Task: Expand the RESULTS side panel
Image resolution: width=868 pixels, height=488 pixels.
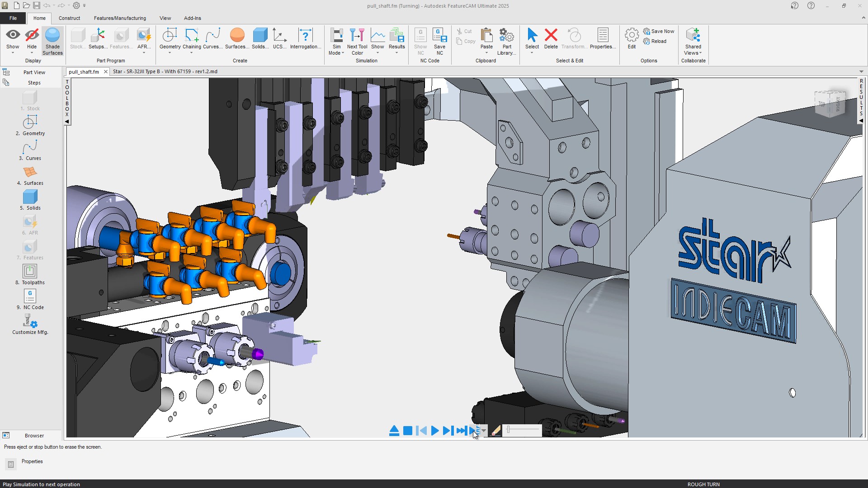Action: pos(861,101)
